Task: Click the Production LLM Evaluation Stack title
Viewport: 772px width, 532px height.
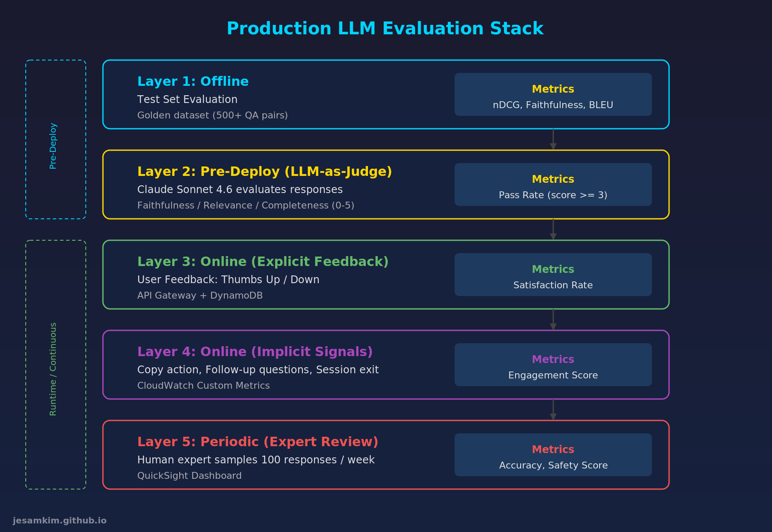Action: tap(386, 28)
